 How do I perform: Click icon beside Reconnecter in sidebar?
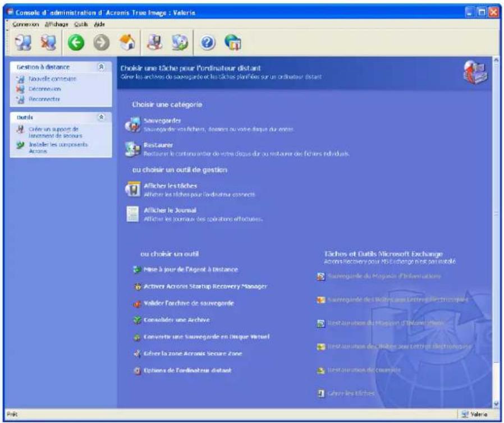click(x=20, y=99)
